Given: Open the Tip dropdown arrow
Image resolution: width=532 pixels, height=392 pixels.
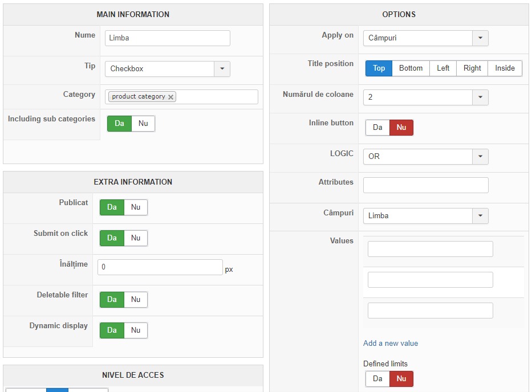Looking at the screenshot, I should coord(222,69).
